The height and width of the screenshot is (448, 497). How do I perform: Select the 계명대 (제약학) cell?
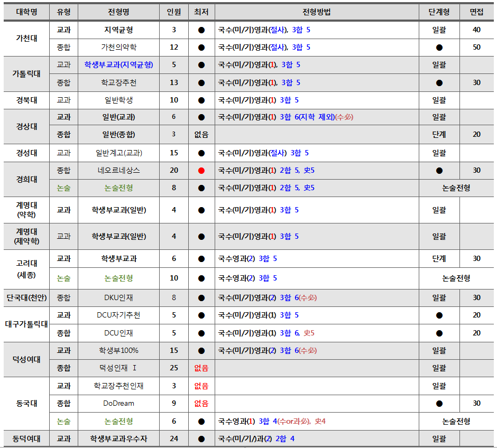point(26,237)
